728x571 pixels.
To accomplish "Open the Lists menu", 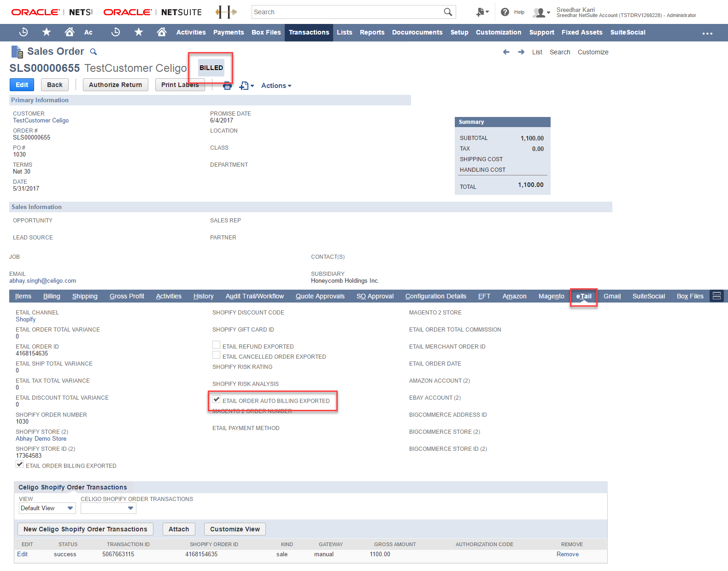I will pos(344,32).
